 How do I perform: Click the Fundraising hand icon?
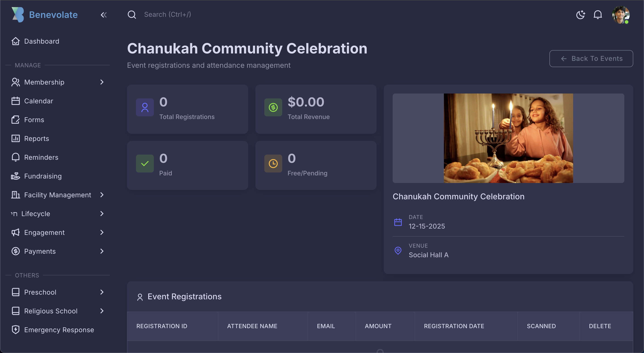[x=15, y=176]
